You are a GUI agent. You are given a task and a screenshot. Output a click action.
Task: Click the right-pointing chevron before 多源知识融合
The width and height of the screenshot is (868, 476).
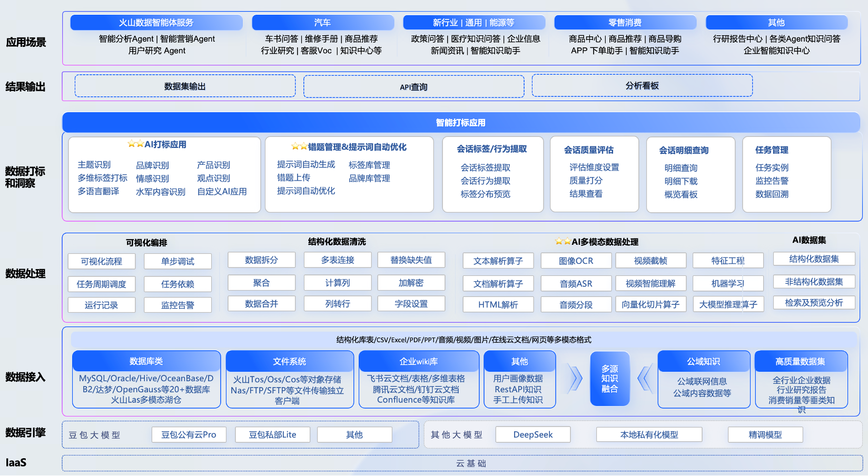(x=576, y=378)
